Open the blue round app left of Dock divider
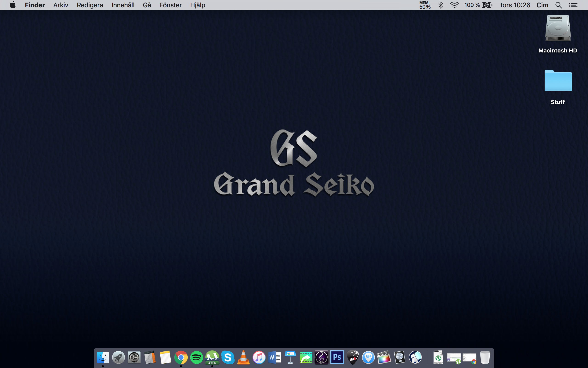588x368 pixels. 415,357
